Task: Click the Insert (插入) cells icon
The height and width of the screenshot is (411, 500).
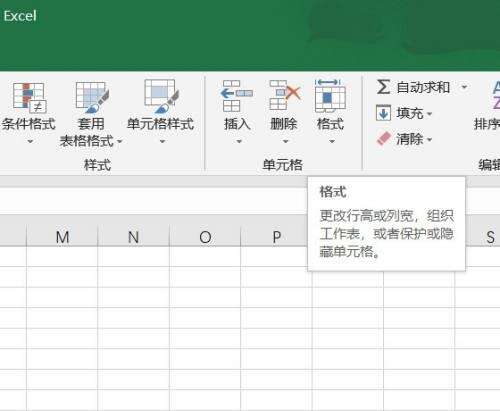Action: (237, 96)
